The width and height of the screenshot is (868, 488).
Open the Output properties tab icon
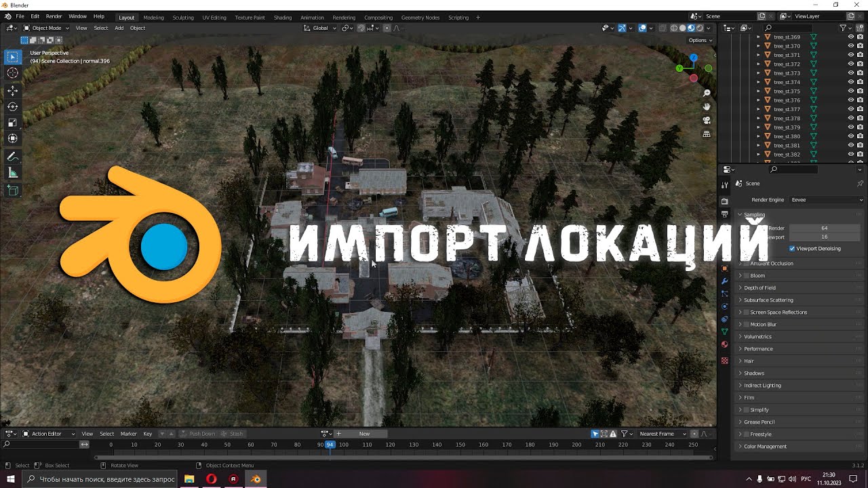coord(724,213)
